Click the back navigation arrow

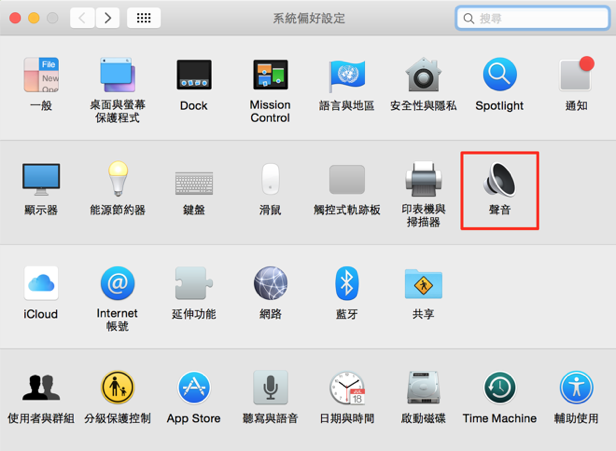(x=82, y=18)
